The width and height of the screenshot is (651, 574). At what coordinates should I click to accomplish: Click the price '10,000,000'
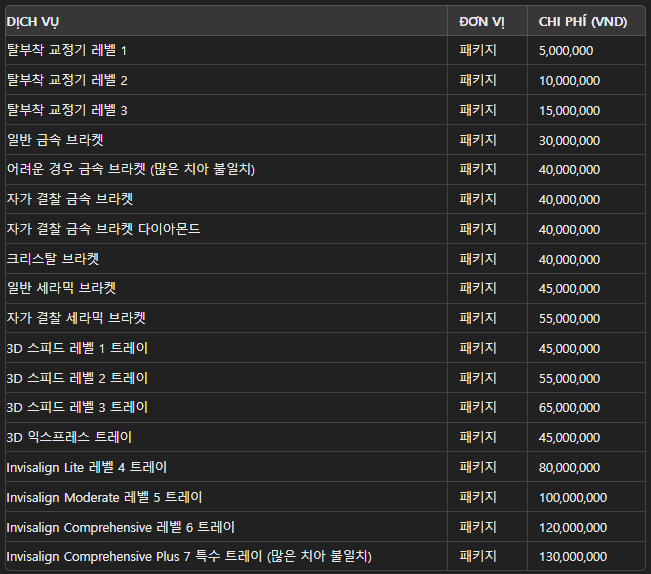(x=569, y=81)
